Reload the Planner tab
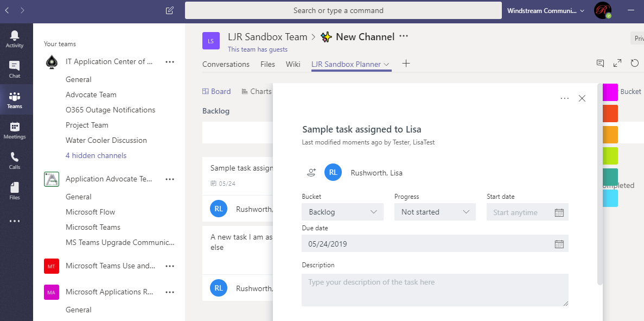Viewport: 644px width, 321px height. tap(635, 64)
